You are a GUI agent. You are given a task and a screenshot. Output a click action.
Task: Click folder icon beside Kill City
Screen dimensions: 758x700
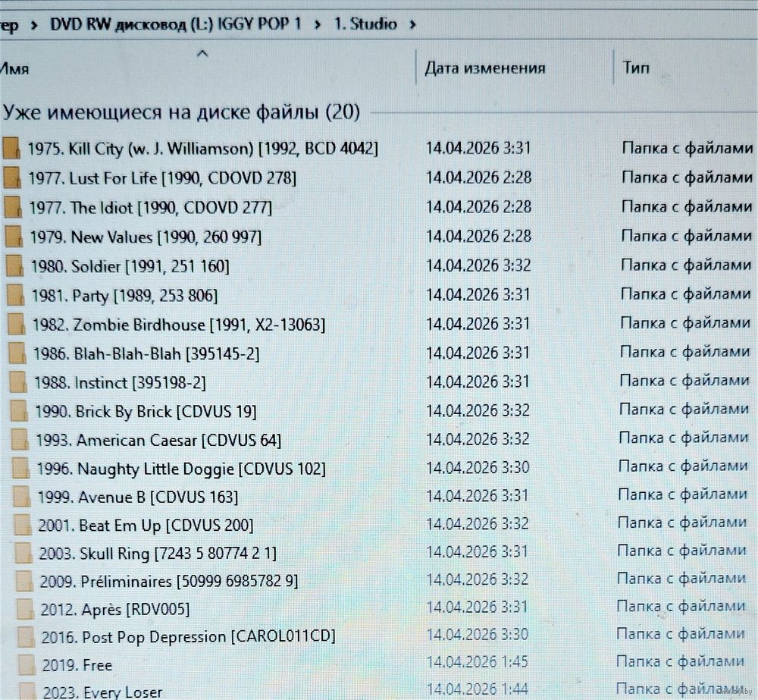[12, 148]
